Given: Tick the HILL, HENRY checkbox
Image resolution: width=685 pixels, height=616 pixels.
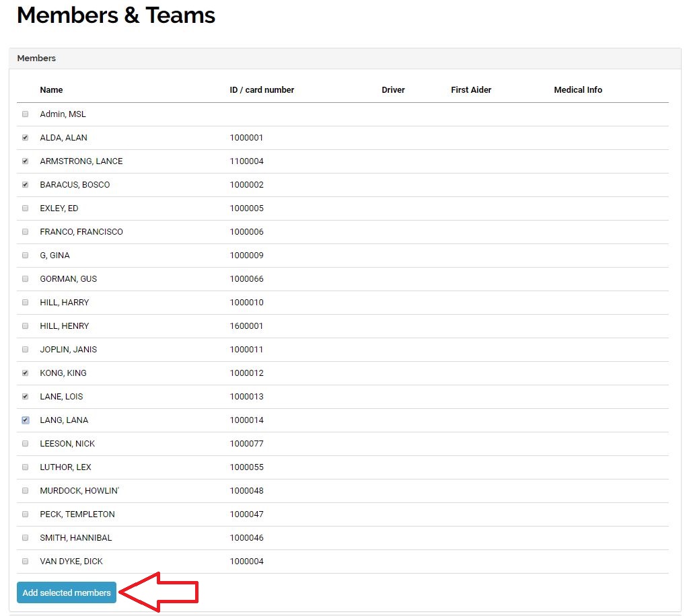Looking at the screenshot, I should pyautogui.click(x=26, y=326).
